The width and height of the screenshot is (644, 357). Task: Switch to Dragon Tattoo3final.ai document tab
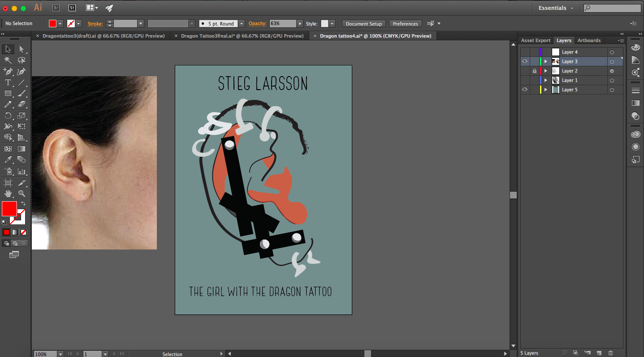(242, 36)
